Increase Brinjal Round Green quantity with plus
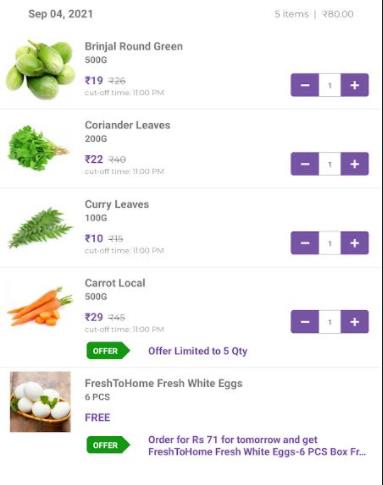The height and width of the screenshot is (485, 383). pos(355,85)
